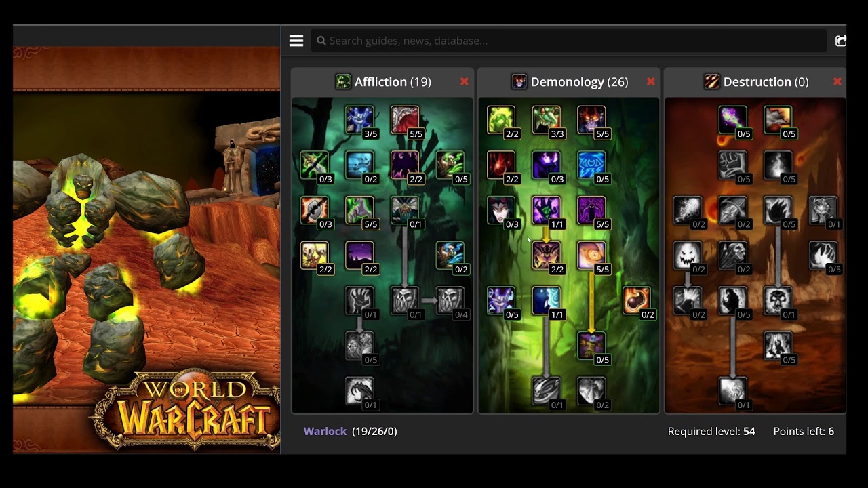Click the Curse of Exhaustion talent (0/1)
Viewport: 868px width, 488px height.
click(405, 301)
